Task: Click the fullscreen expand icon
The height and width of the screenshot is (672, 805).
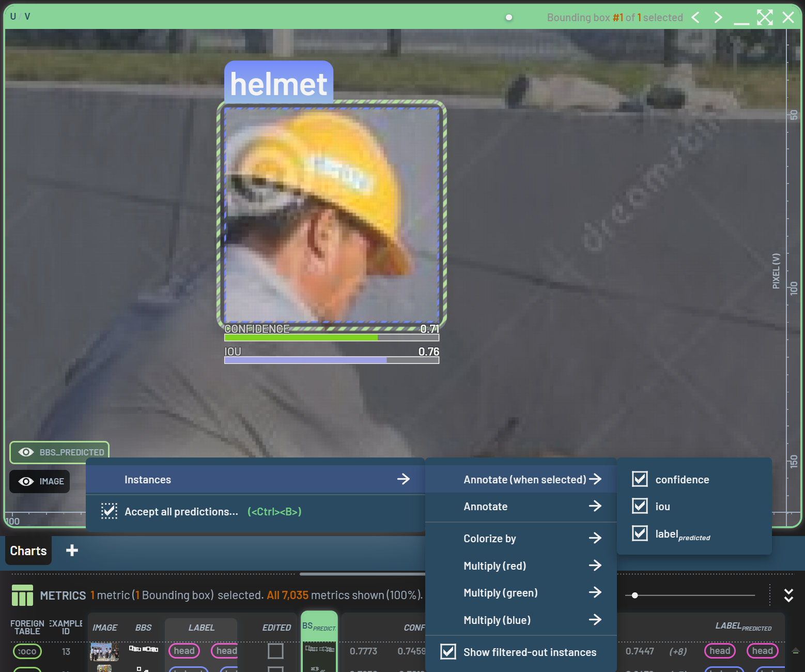Action: tap(765, 18)
